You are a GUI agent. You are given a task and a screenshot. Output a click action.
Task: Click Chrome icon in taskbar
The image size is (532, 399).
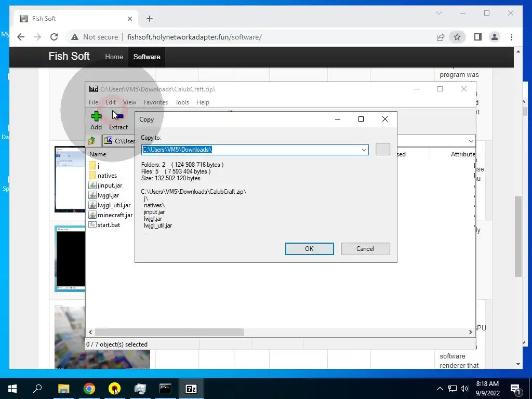[89, 389]
